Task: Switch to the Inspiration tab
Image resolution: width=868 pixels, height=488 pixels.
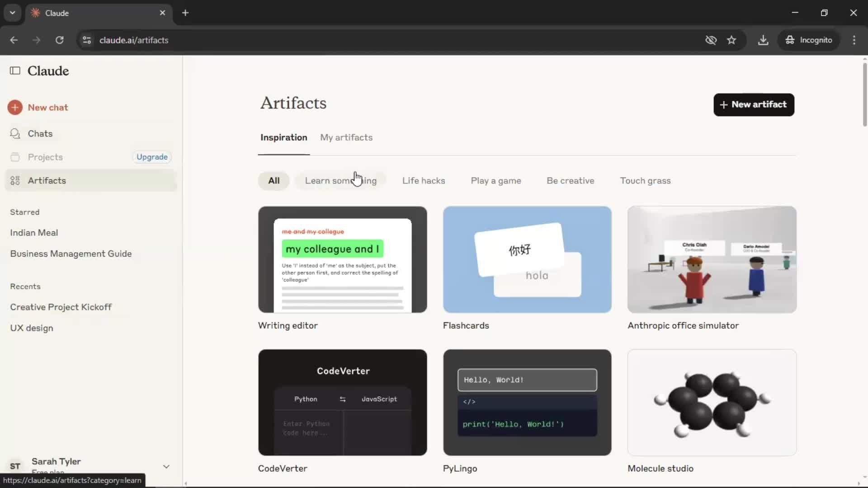Action: click(283, 138)
